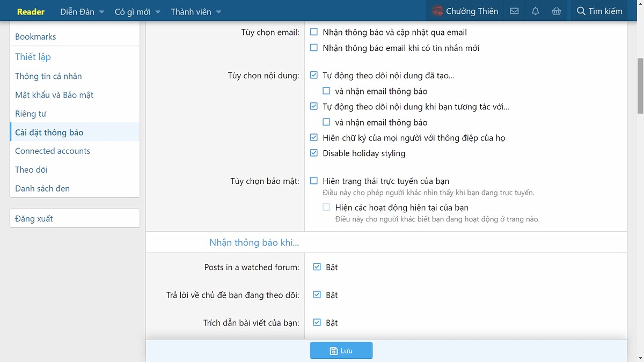Viewport: 644px width, 362px height.
Task: Click the Reader site logo
Action: (31, 11)
